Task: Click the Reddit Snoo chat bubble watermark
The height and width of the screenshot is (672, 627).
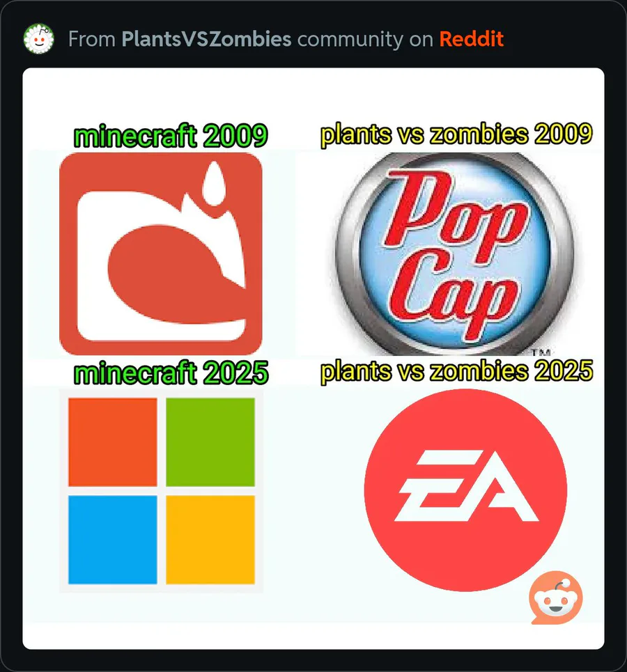Action: point(556,597)
